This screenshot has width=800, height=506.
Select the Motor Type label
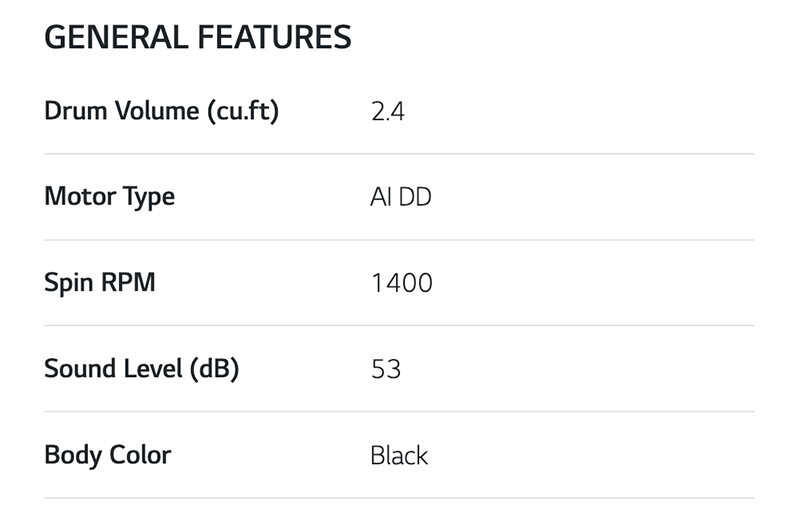[109, 197]
